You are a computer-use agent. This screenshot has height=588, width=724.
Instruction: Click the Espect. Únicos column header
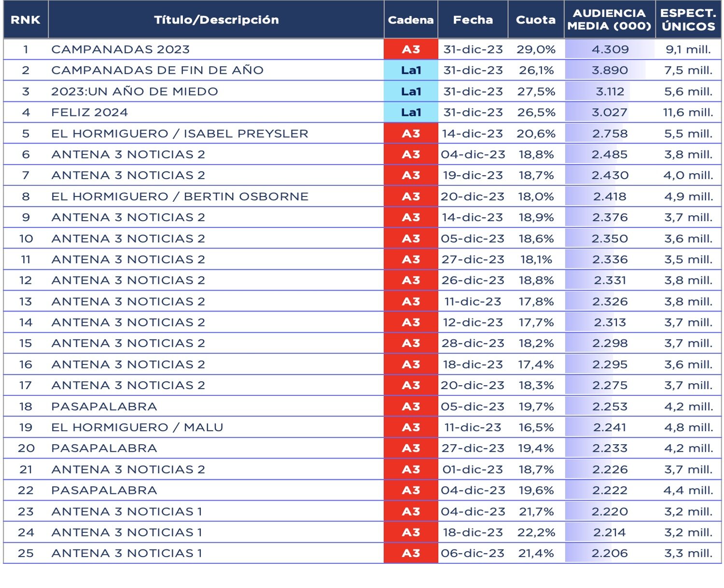pos(688,20)
